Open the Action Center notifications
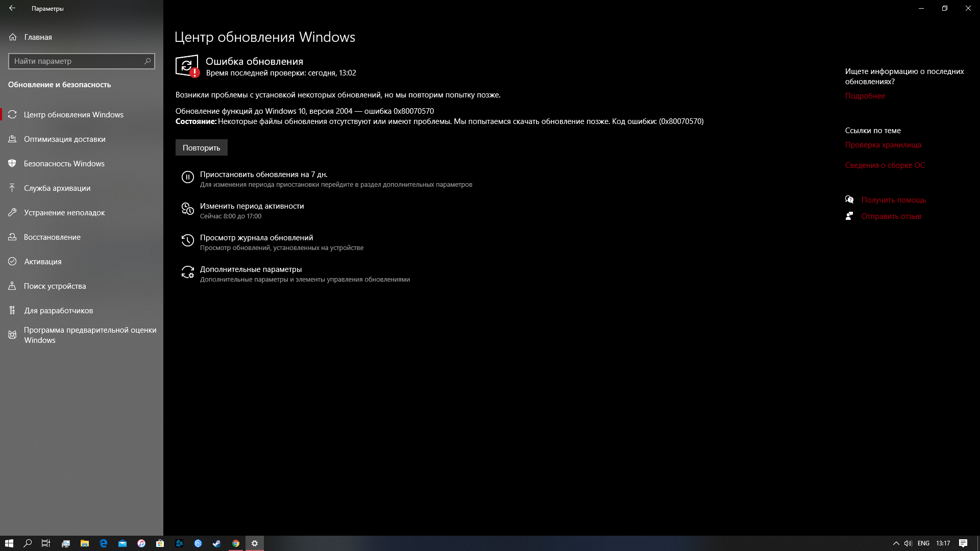Image resolution: width=980 pixels, height=551 pixels. click(963, 543)
